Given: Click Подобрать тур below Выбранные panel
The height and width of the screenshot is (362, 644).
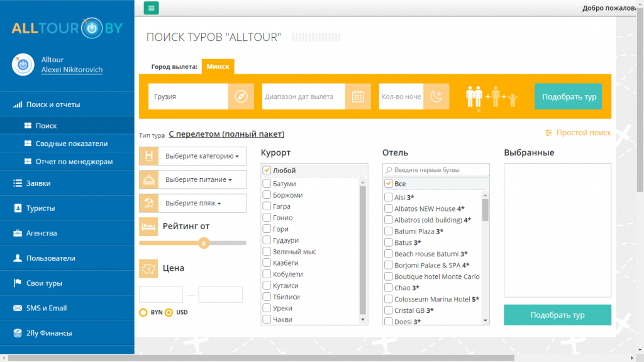Looking at the screenshot, I should (x=557, y=315).
